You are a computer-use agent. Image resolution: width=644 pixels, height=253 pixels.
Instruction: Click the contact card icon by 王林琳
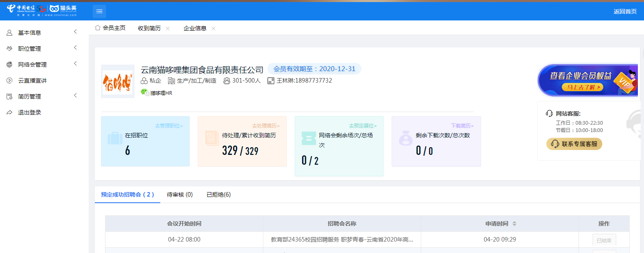[x=271, y=81]
